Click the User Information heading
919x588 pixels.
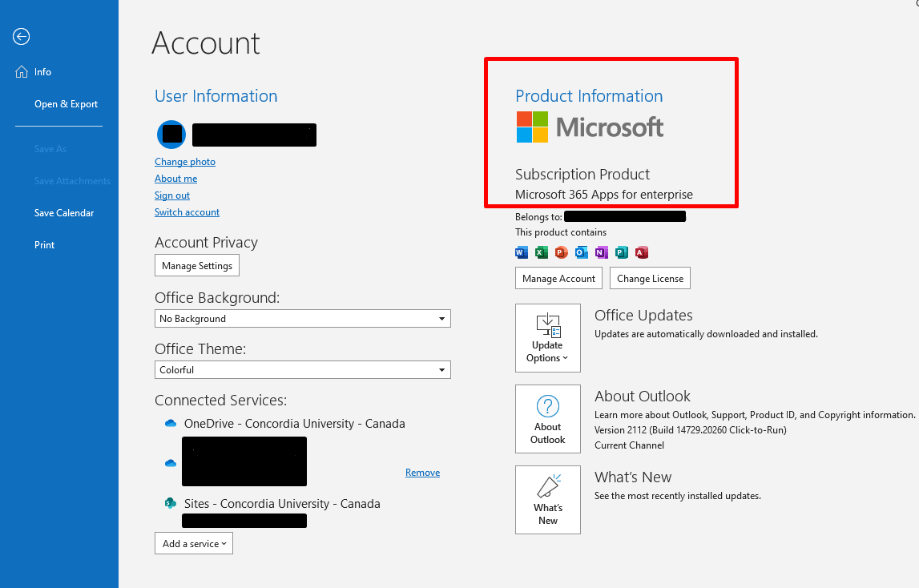pos(216,96)
